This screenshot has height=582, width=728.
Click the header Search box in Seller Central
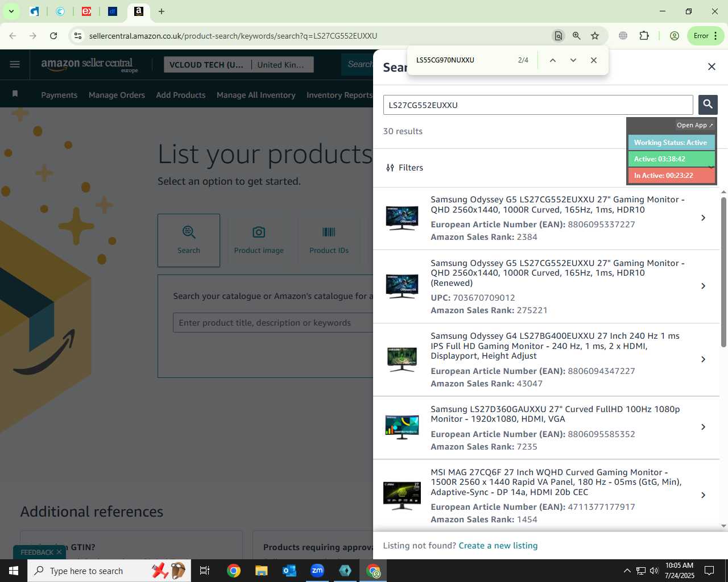358,64
